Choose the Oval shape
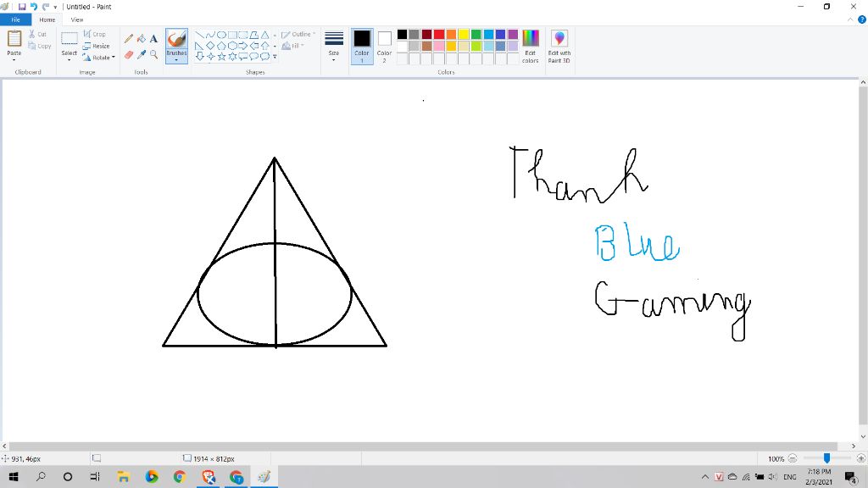Viewport: 868px width, 488px height. 221,35
